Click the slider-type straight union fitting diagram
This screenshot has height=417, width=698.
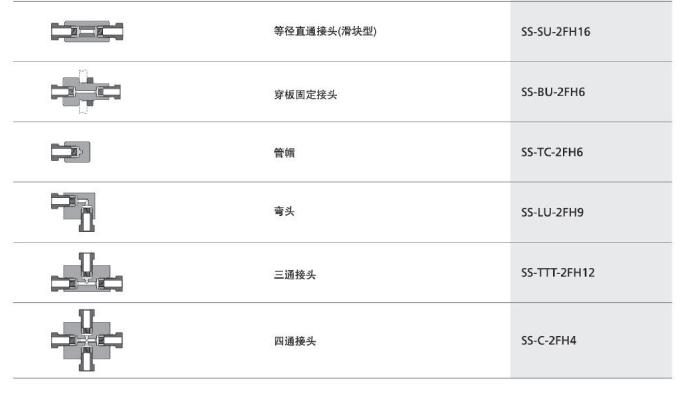click(87, 31)
